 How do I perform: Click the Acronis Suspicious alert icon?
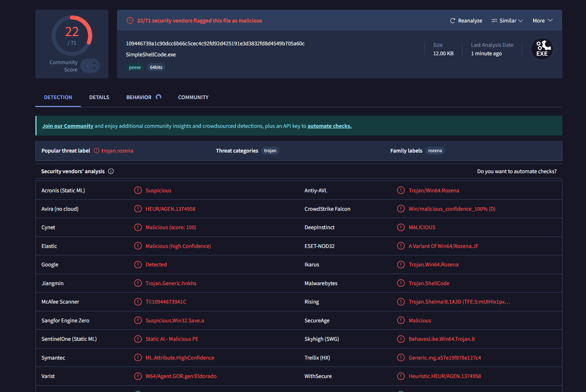[x=138, y=190]
